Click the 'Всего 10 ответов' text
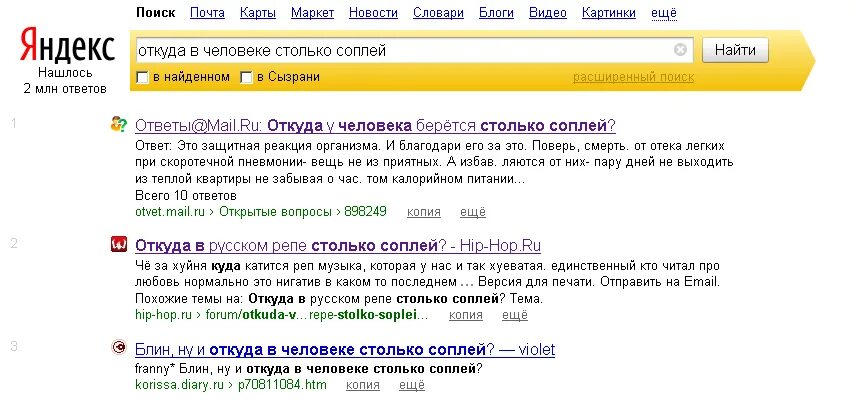859x407 pixels. tap(186, 196)
